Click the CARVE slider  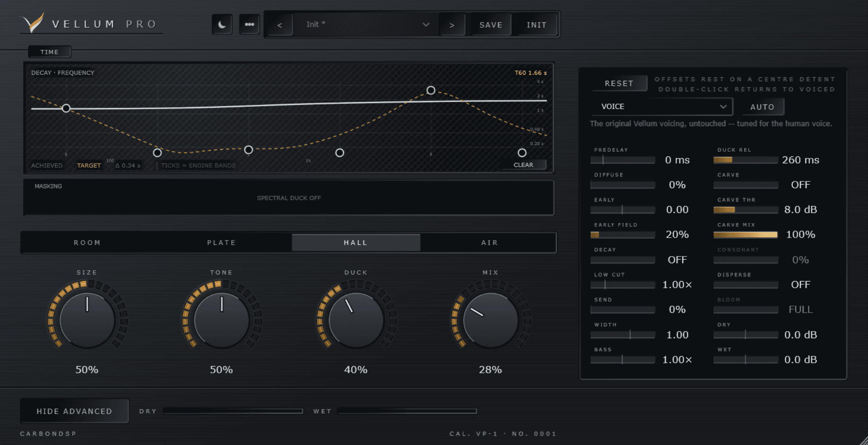[x=746, y=185]
